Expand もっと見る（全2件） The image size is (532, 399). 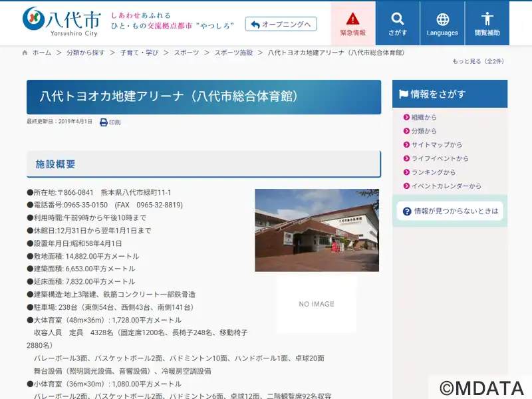tap(478, 61)
